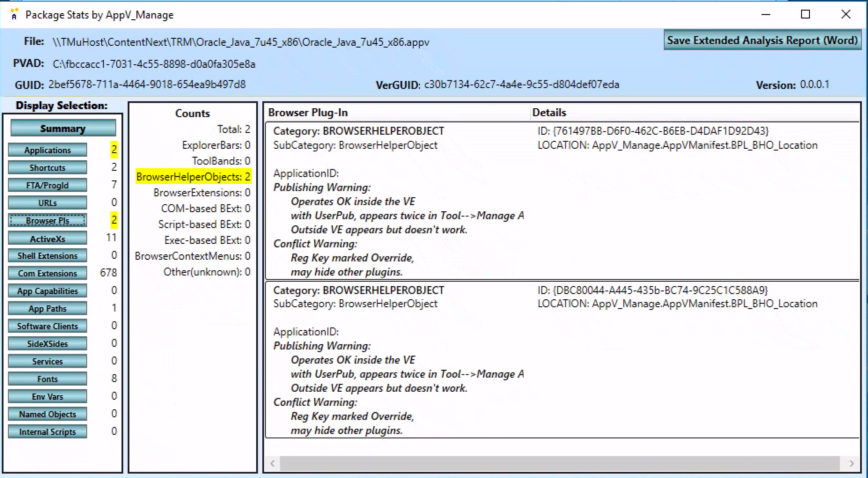
Task: Select the Named Objects button
Action: point(48,414)
